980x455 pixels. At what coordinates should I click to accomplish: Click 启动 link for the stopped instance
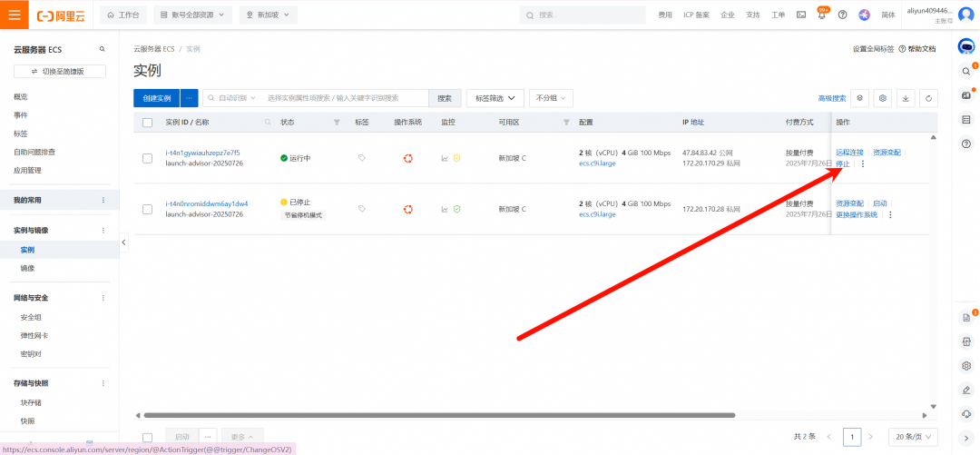coord(880,203)
